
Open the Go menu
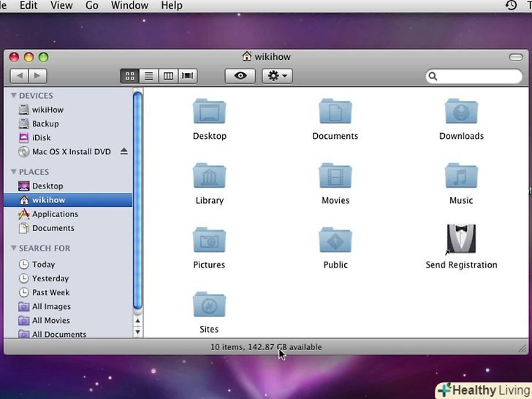click(x=92, y=5)
